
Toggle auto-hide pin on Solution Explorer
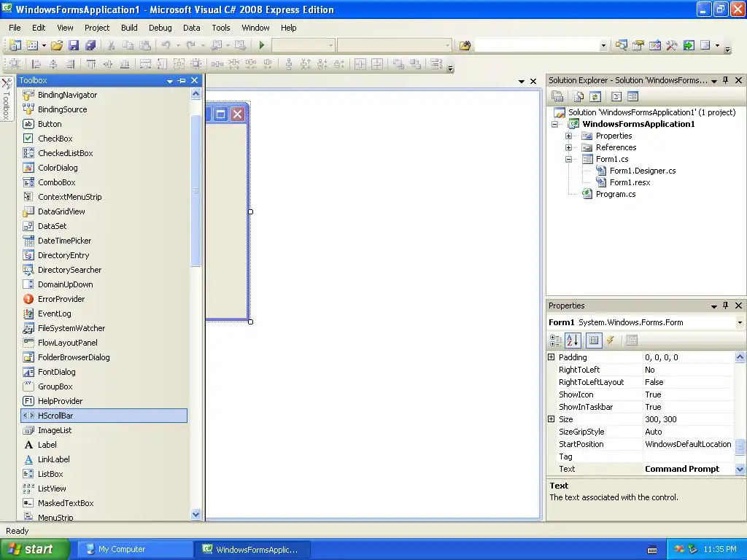pos(726,80)
